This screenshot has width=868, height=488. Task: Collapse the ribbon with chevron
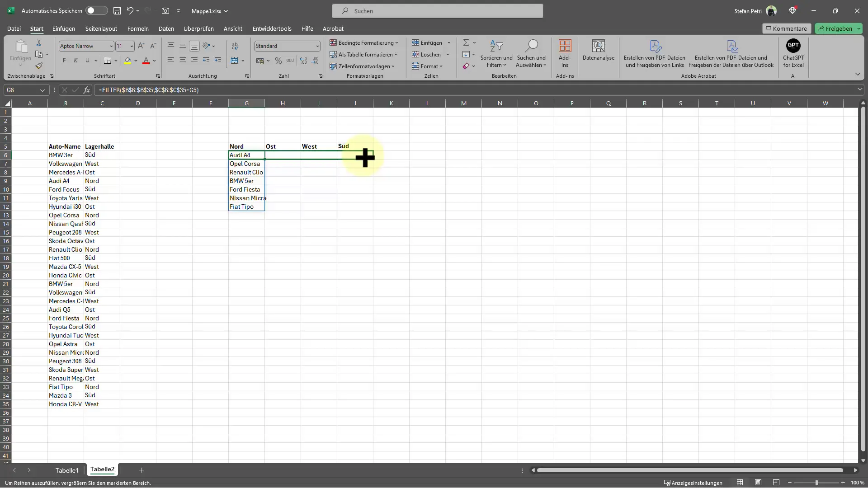tap(858, 74)
